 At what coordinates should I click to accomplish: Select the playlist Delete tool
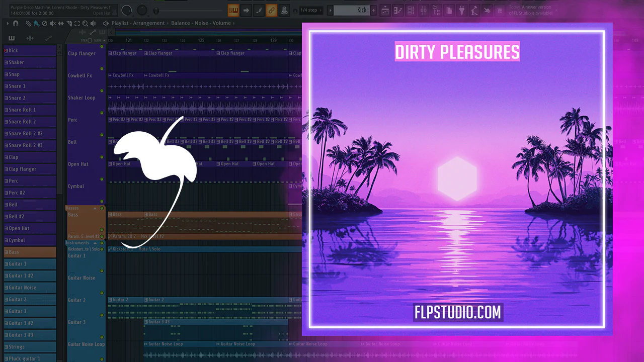tap(45, 23)
